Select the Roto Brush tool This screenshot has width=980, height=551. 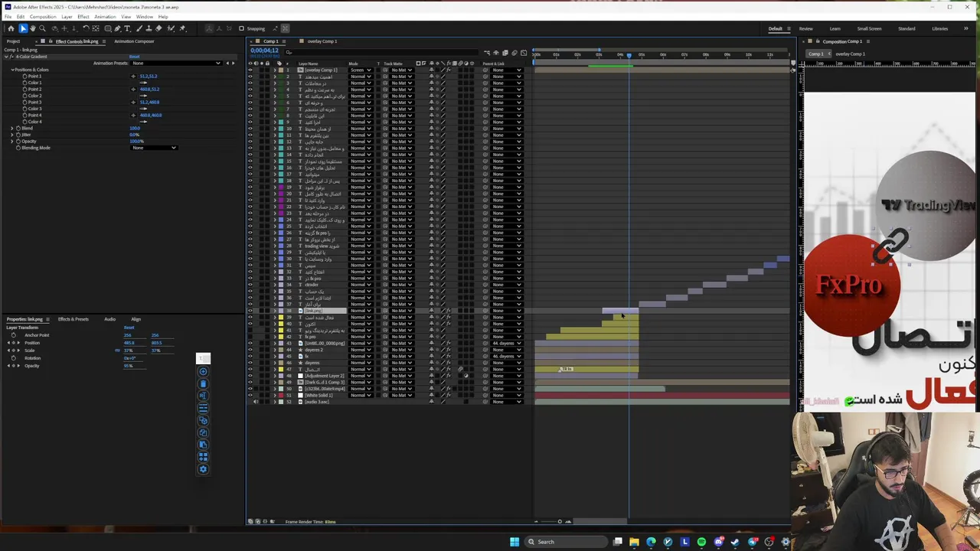(171, 28)
